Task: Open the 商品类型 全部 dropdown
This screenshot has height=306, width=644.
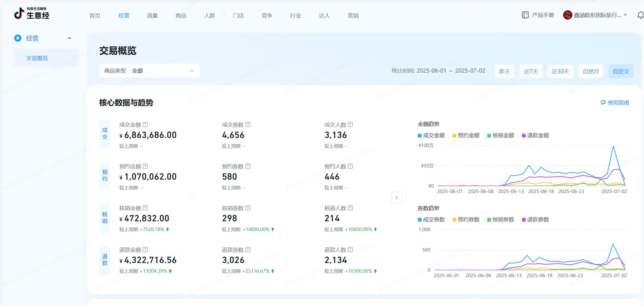Action: click(x=149, y=71)
